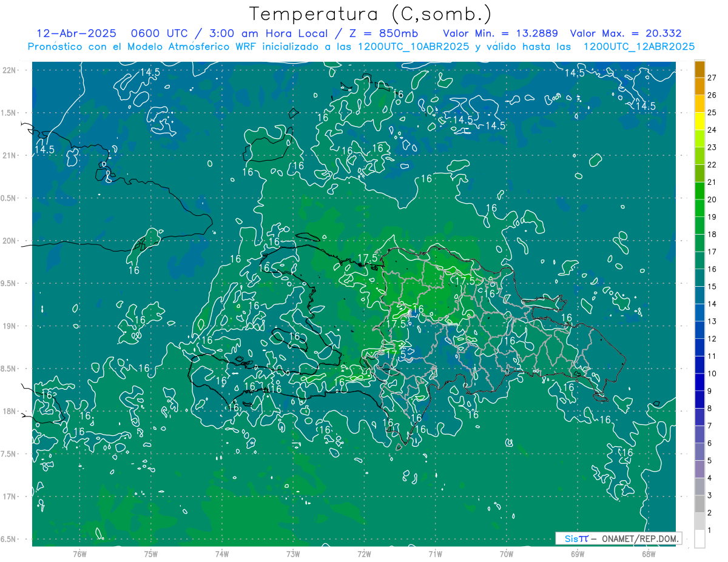Screen dimensions: 728x562
Task: Click the '76W' longitude label
Action: click(x=79, y=554)
